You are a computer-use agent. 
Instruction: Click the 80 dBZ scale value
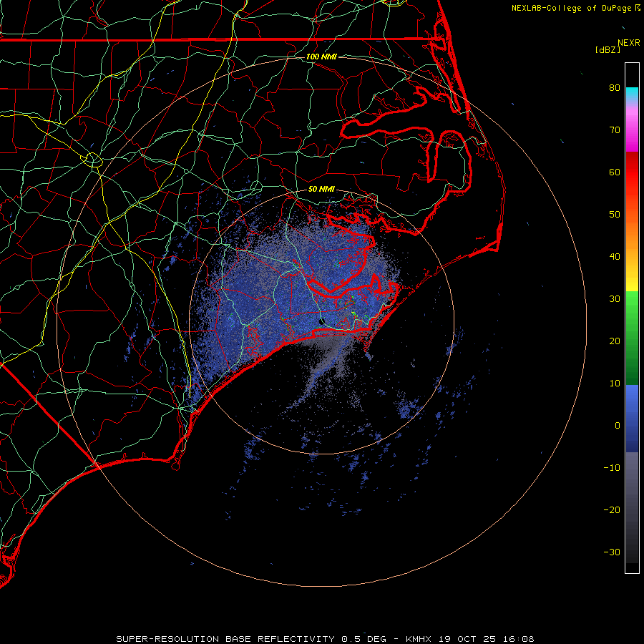(x=615, y=87)
